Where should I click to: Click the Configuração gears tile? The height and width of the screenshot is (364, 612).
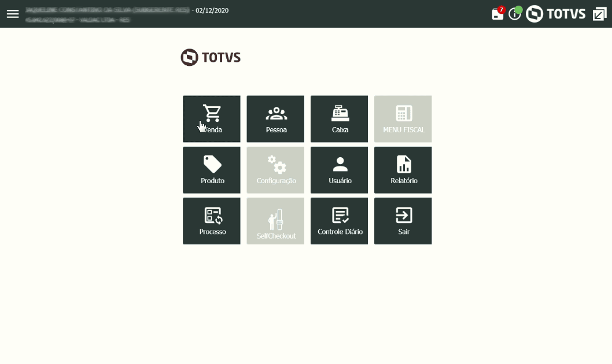click(x=275, y=170)
